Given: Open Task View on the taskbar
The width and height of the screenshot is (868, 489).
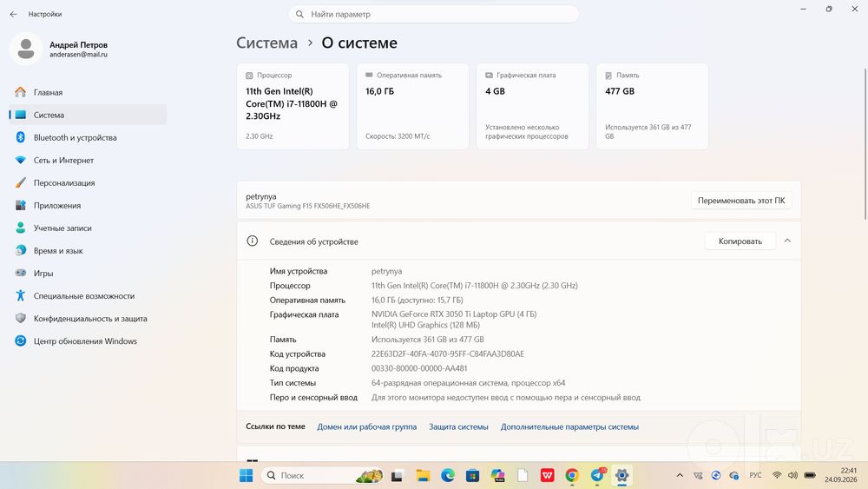Looking at the screenshot, I should tap(397, 476).
